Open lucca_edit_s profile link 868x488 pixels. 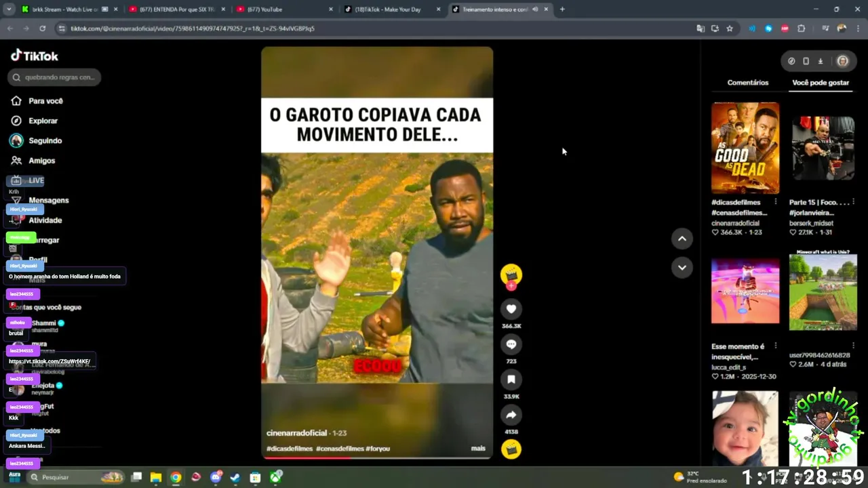[x=728, y=367]
